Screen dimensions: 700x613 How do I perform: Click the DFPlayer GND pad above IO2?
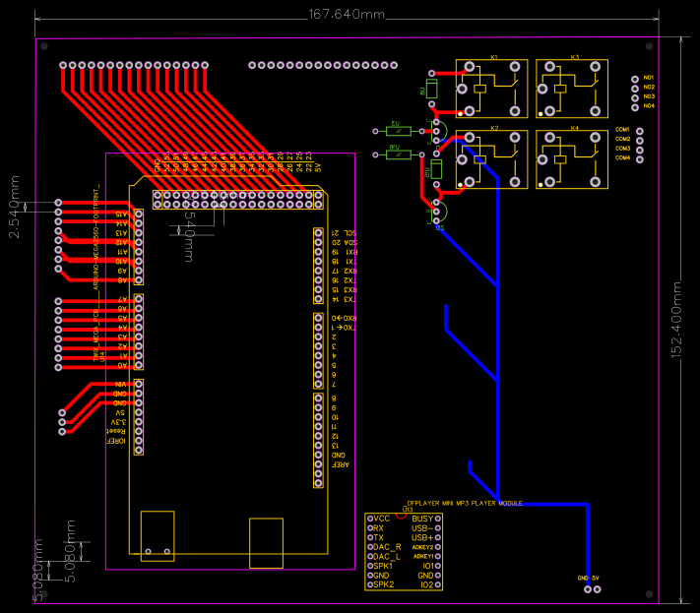[438, 575]
